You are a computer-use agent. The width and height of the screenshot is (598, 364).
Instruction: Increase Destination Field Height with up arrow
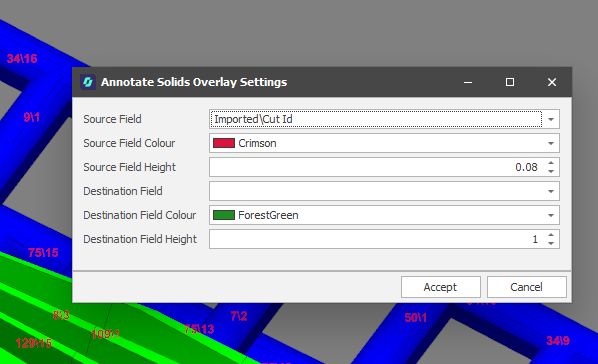(551, 235)
